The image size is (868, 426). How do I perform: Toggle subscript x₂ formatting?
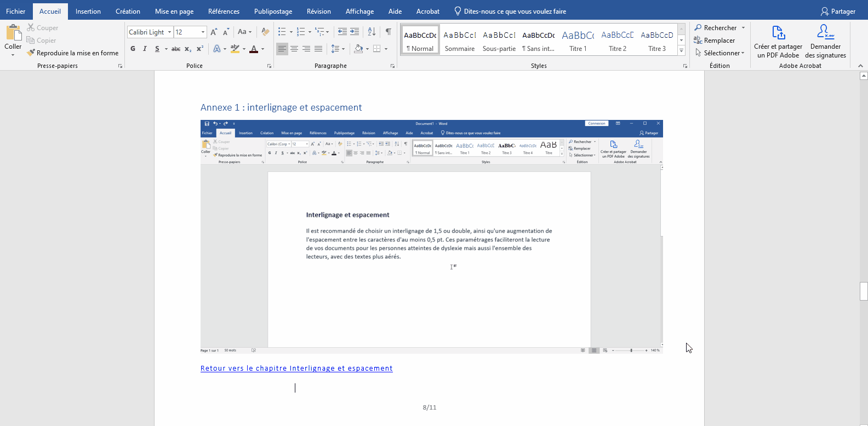pos(188,49)
